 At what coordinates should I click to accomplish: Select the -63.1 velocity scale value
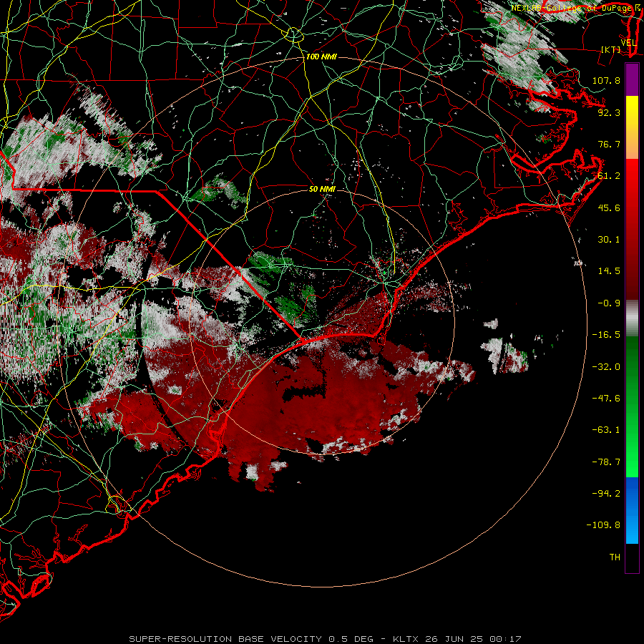click(606, 430)
